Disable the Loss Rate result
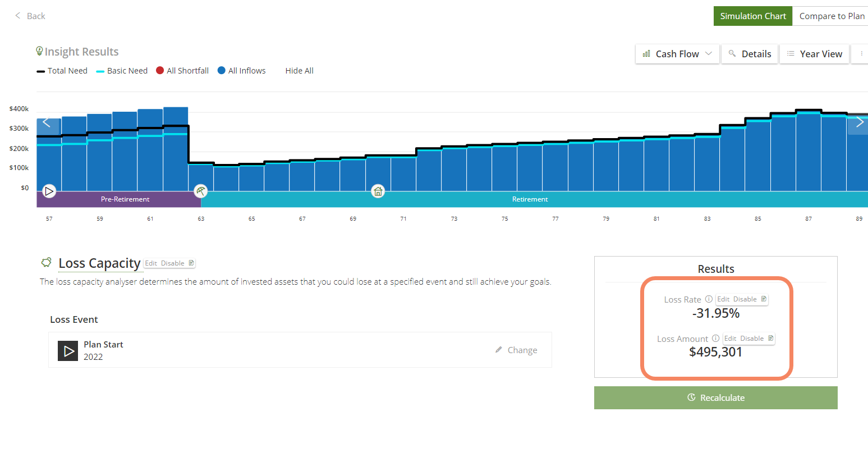This screenshot has width=868, height=457. coord(745,299)
